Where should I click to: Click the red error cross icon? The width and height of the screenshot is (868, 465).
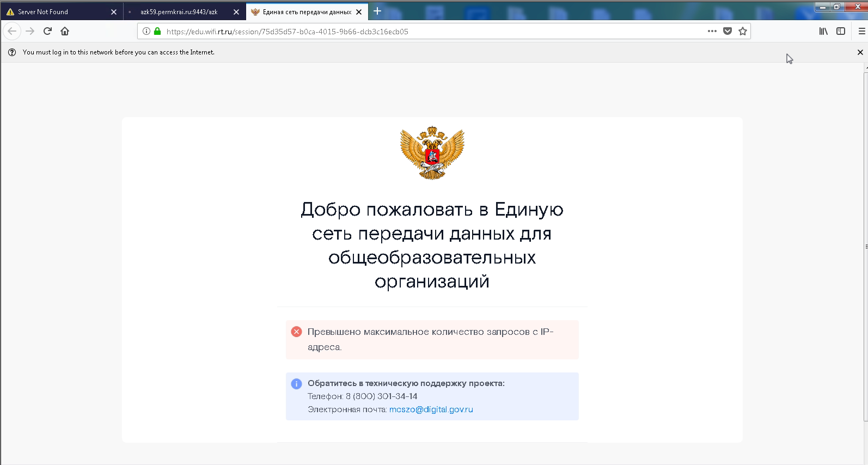[x=296, y=332]
